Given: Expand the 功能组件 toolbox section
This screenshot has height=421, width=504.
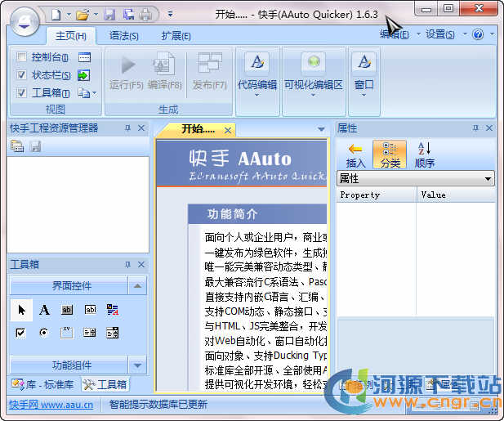Looking at the screenshot, I should [x=137, y=365].
